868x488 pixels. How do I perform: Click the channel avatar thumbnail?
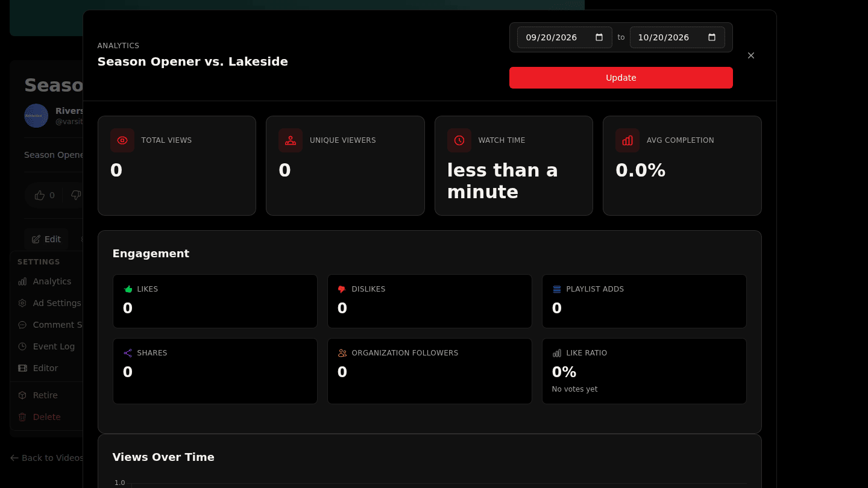(x=36, y=116)
